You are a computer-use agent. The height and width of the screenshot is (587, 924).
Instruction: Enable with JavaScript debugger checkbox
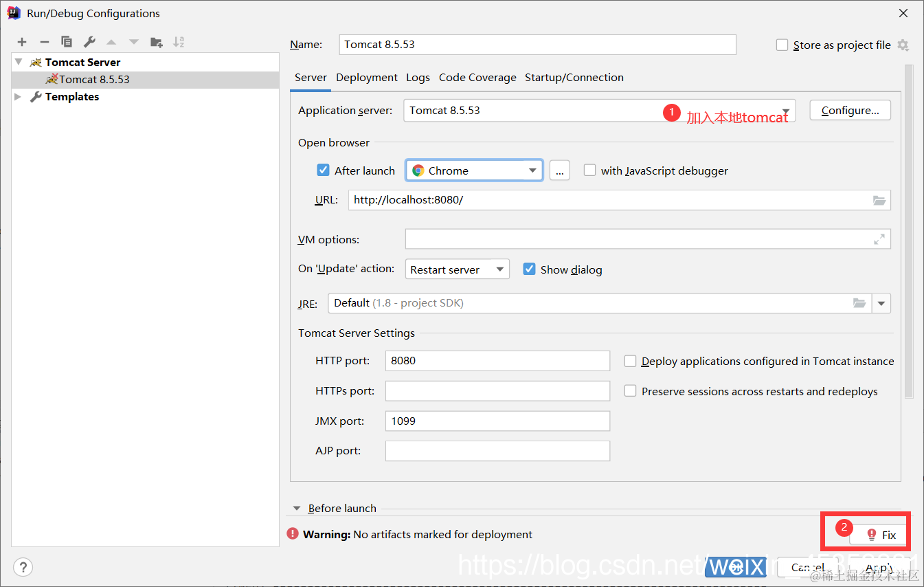click(589, 170)
